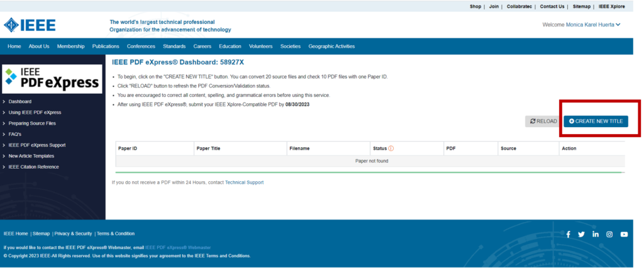The height and width of the screenshot is (268, 644).
Task: Open the Membership menu item
Action: coord(70,47)
